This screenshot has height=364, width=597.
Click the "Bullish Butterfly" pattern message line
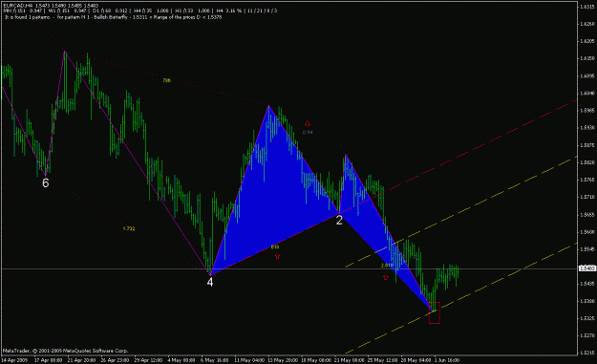114,17
